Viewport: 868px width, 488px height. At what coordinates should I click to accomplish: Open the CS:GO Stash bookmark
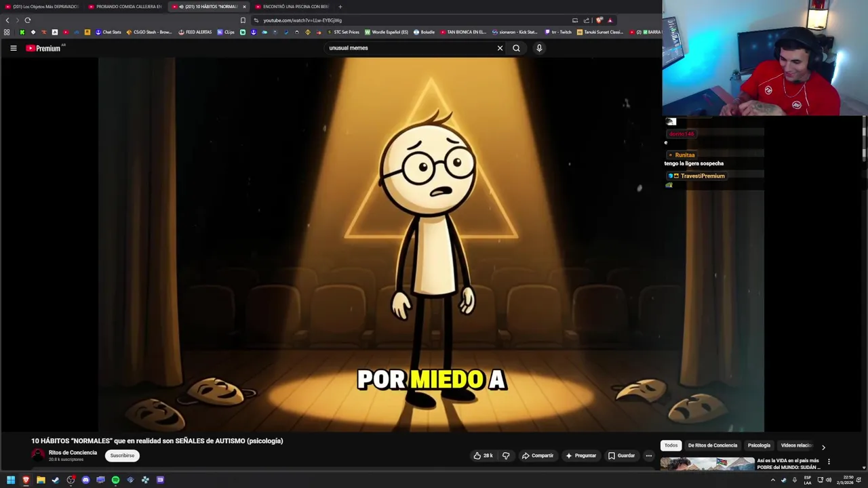[x=149, y=32]
